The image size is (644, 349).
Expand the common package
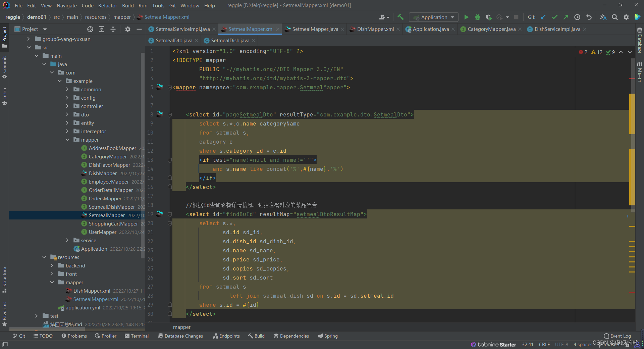(x=67, y=90)
